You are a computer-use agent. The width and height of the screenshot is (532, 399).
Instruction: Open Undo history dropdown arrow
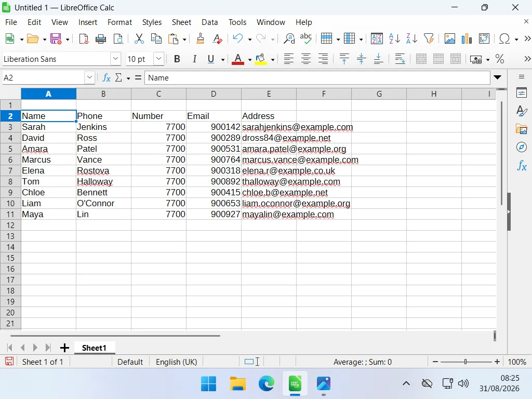(250, 39)
